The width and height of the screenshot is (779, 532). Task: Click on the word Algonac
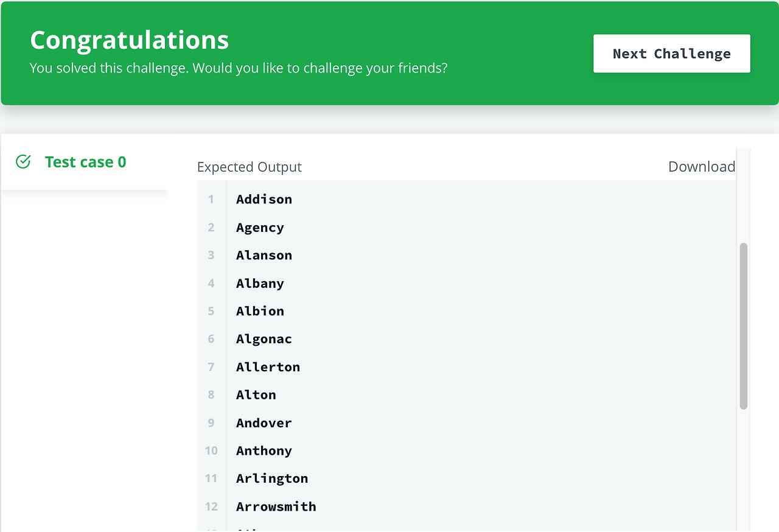click(x=264, y=339)
